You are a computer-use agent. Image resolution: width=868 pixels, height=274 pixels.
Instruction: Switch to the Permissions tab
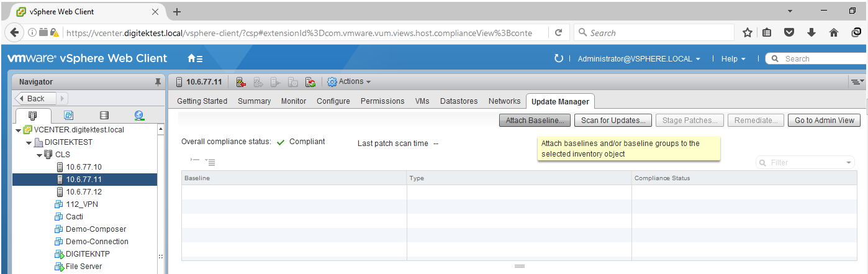[382, 101]
